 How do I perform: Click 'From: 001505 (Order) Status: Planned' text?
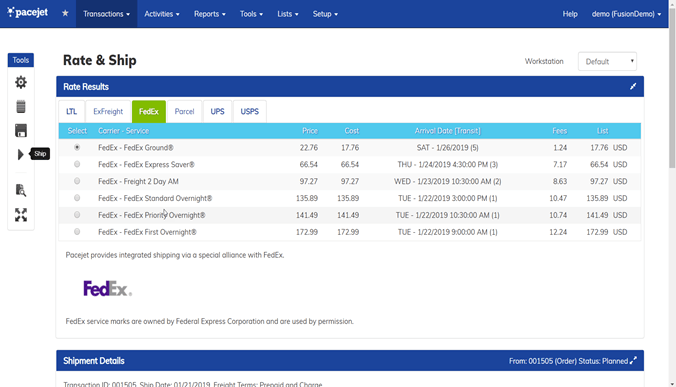[568, 361]
